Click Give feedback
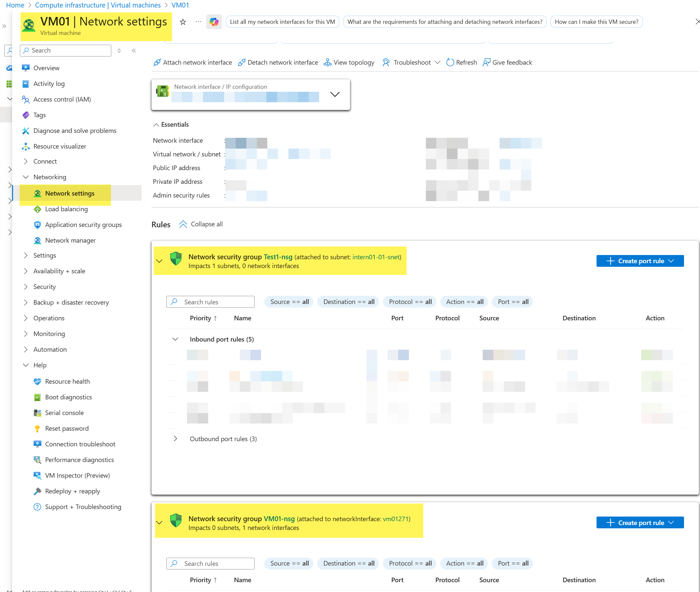The width and height of the screenshot is (700, 592). (x=507, y=62)
